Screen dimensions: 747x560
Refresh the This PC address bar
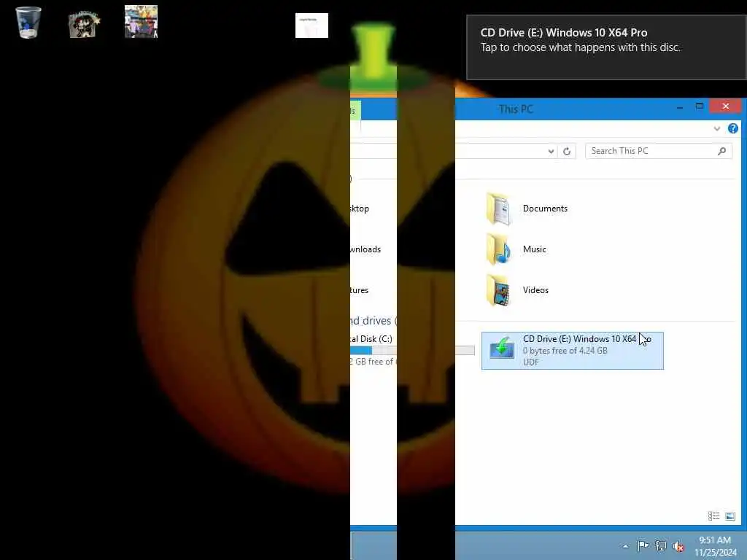566,151
